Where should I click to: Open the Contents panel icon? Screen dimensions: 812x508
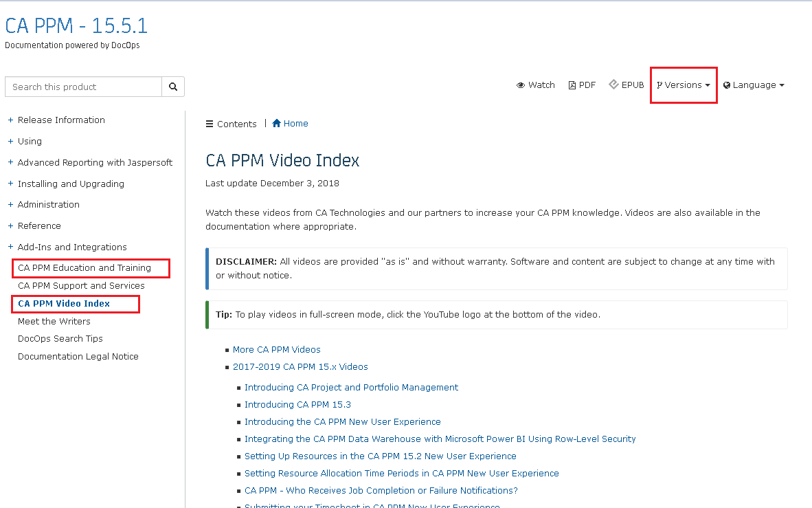tap(208, 124)
